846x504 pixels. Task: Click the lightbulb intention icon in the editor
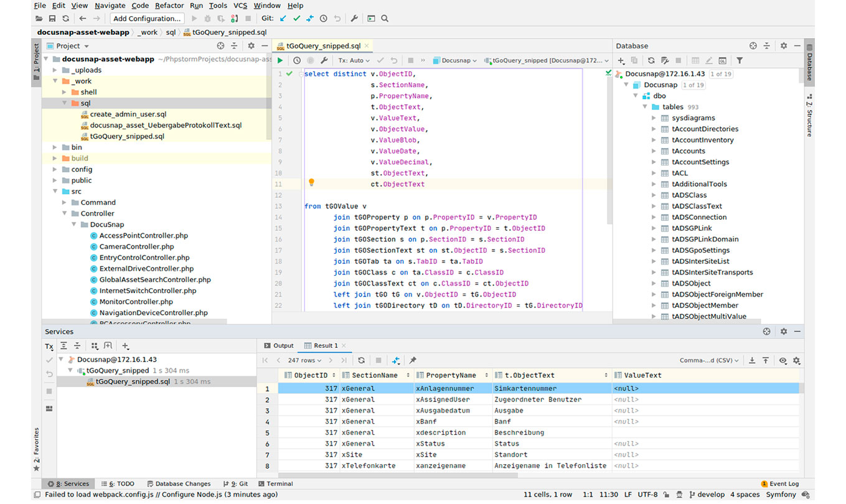[x=311, y=183]
